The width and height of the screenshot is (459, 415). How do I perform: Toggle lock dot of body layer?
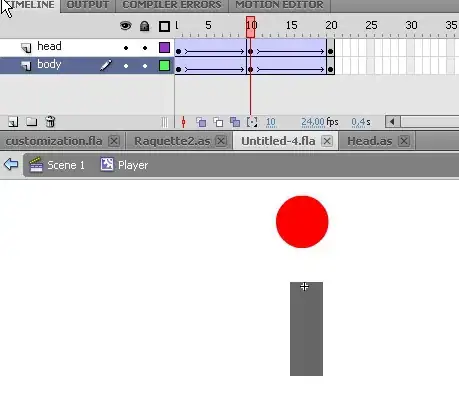click(x=145, y=66)
